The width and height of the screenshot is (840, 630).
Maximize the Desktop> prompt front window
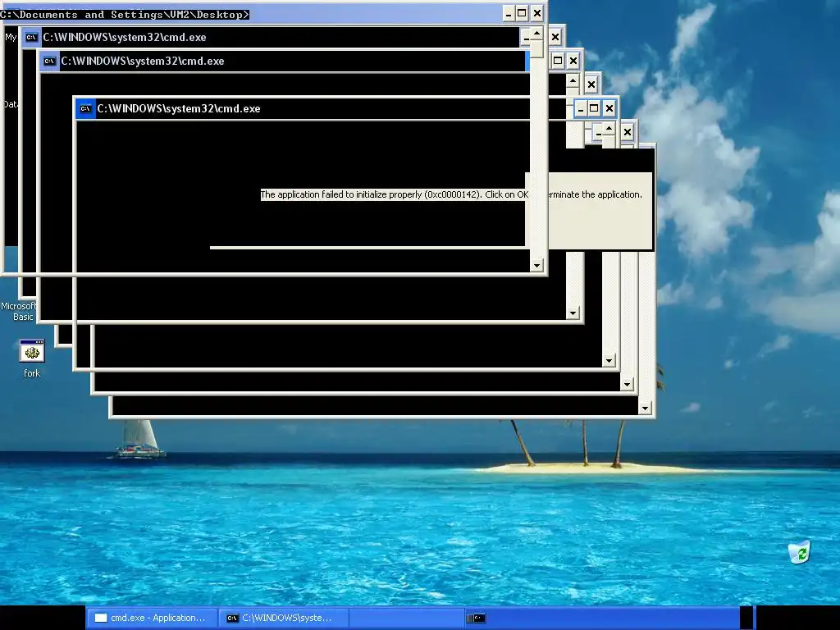(x=523, y=13)
